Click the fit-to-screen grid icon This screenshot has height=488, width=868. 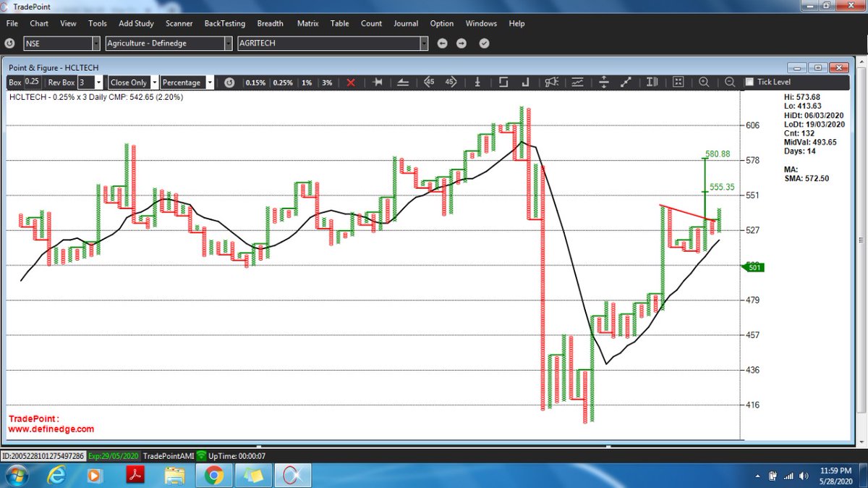coord(678,83)
